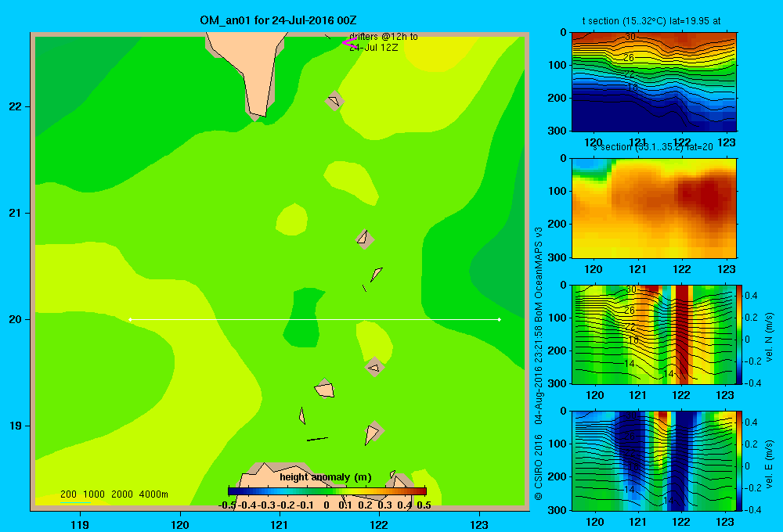Click longitude label '122' under the vel. E panel
The height and width of the screenshot is (532, 783).
coord(681,522)
